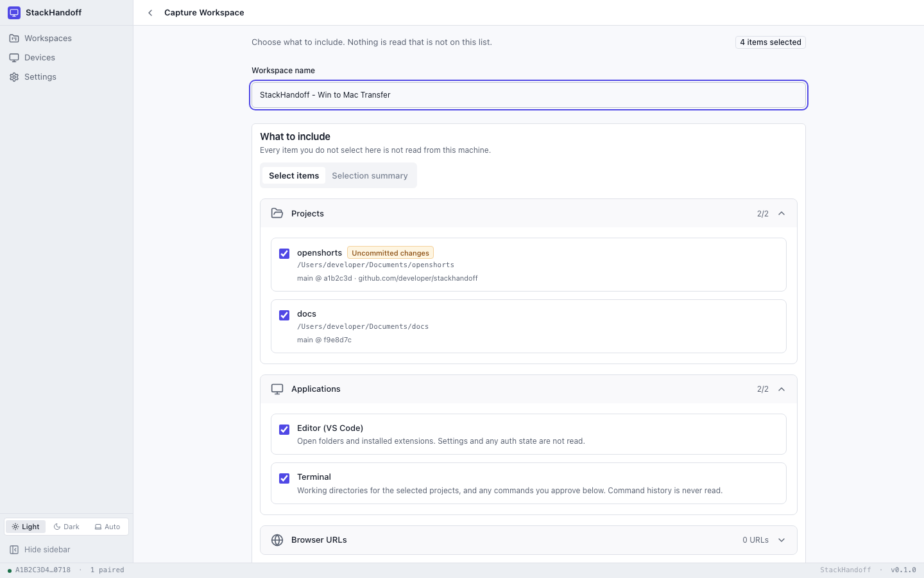Uncheck the Terminal application checkbox
The image size is (924, 578).
(x=284, y=478)
